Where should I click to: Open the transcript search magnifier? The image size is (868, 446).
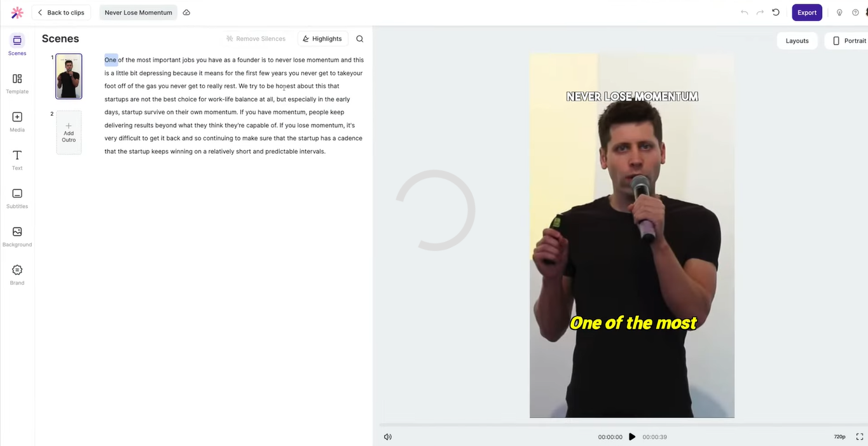359,38
